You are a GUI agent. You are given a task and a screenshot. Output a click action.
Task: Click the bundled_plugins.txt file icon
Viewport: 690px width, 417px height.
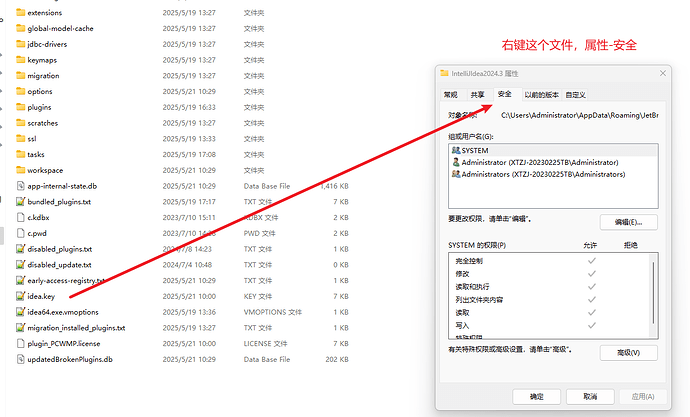point(20,201)
